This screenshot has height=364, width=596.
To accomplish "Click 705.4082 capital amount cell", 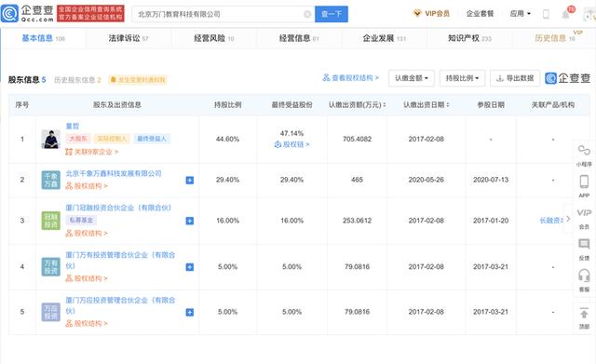I will click(x=357, y=139).
